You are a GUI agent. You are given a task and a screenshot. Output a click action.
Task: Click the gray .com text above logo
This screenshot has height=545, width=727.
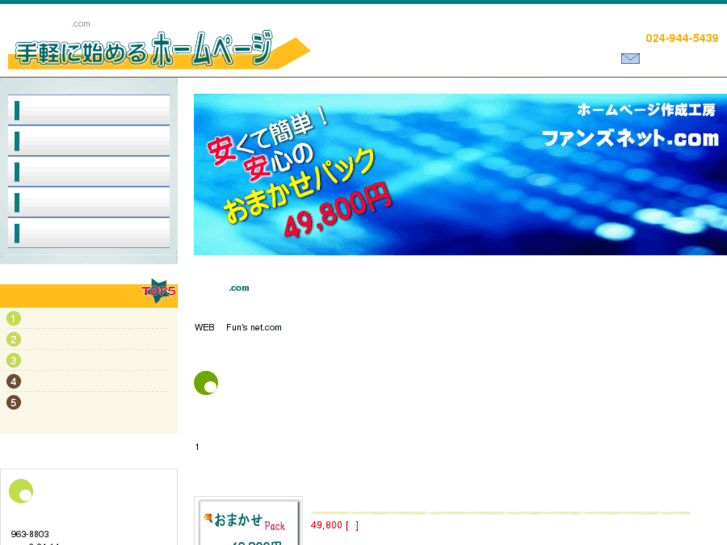(x=81, y=24)
